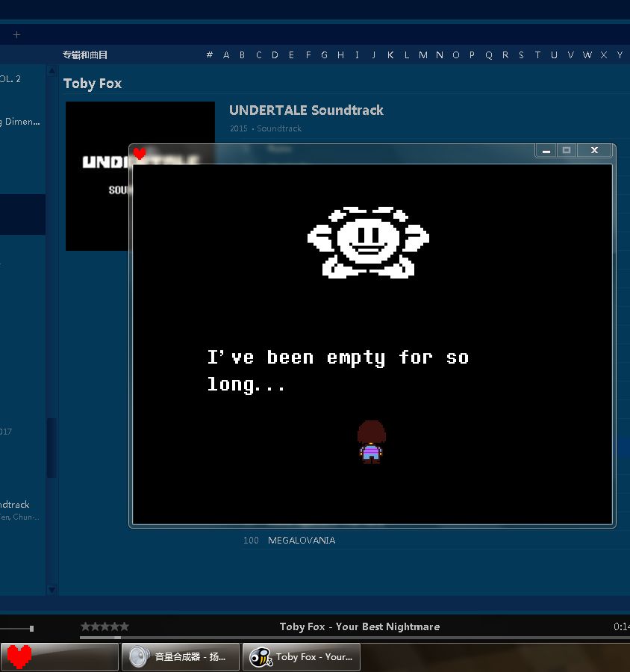Jump to letter K in alphabet index

pyautogui.click(x=390, y=55)
